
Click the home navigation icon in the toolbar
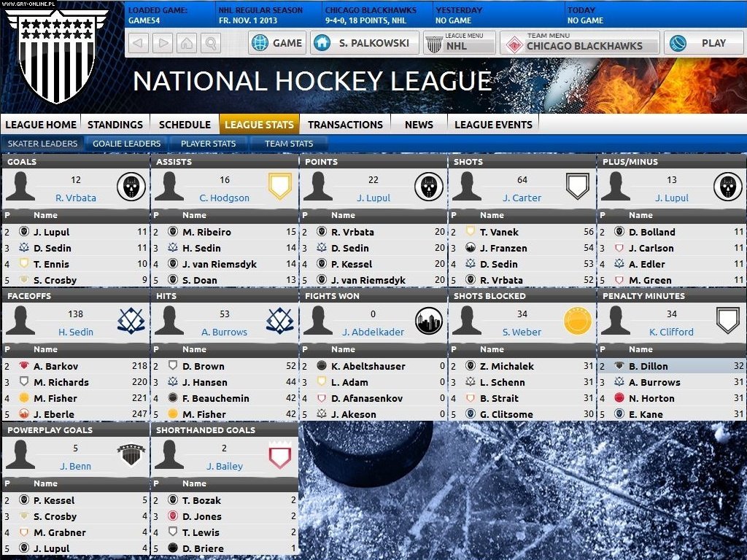pos(187,43)
